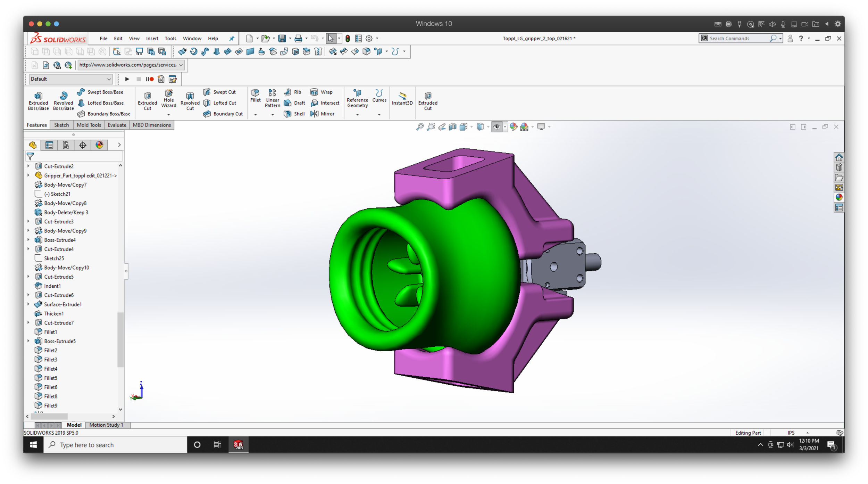Expand the Cut-Extrude3 feature node
868x484 pixels.
pos(28,221)
